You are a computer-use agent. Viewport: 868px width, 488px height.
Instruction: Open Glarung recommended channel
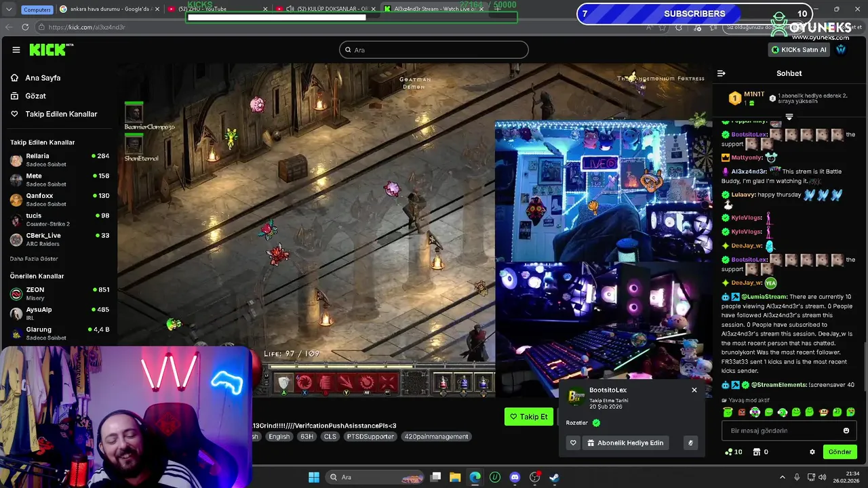coord(60,333)
